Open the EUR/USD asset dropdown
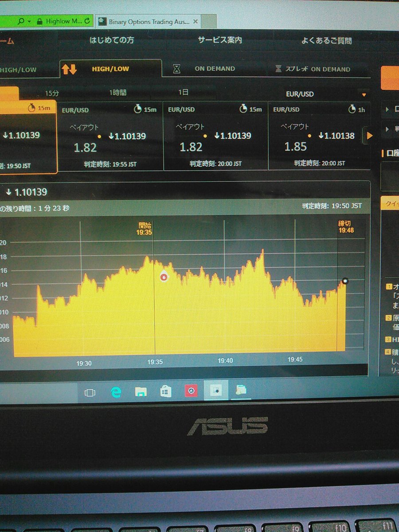This screenshot has width=399, height=532. click(x=327, y=94)
